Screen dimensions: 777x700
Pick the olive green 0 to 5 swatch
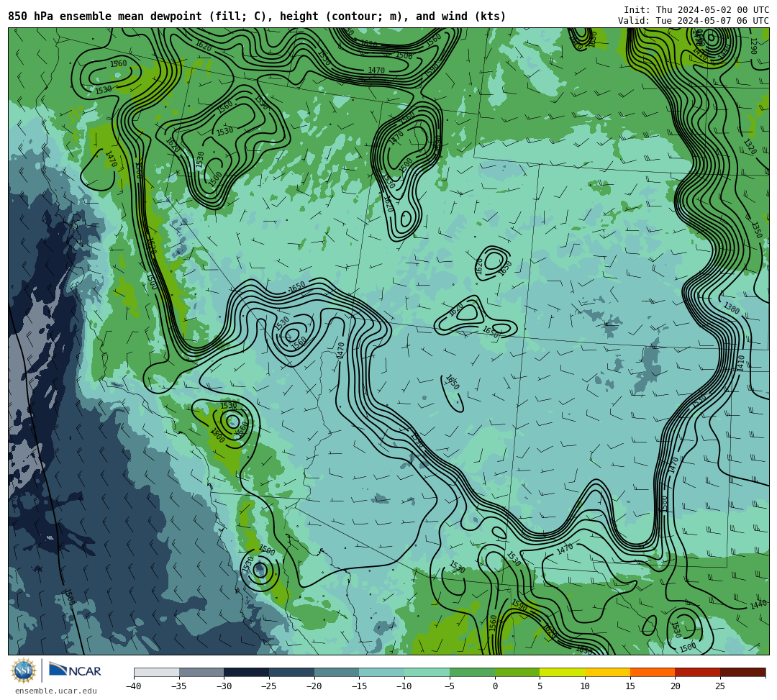[x=517, y=672]
